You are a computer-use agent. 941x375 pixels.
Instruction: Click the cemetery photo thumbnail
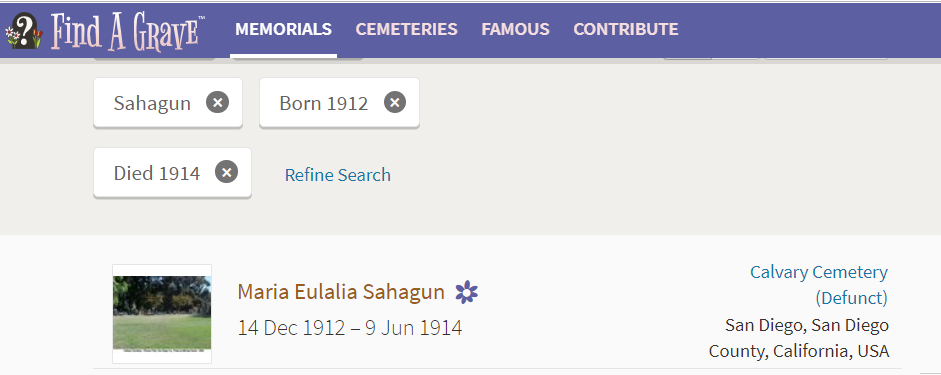[x=162, y=314]
